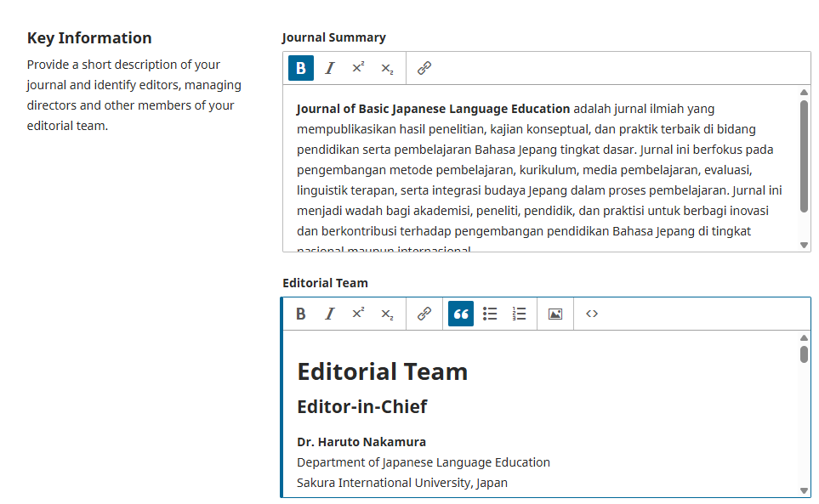
Task: Apply subscript in Editorial Team toolbar
Action: tap(387, 314)
